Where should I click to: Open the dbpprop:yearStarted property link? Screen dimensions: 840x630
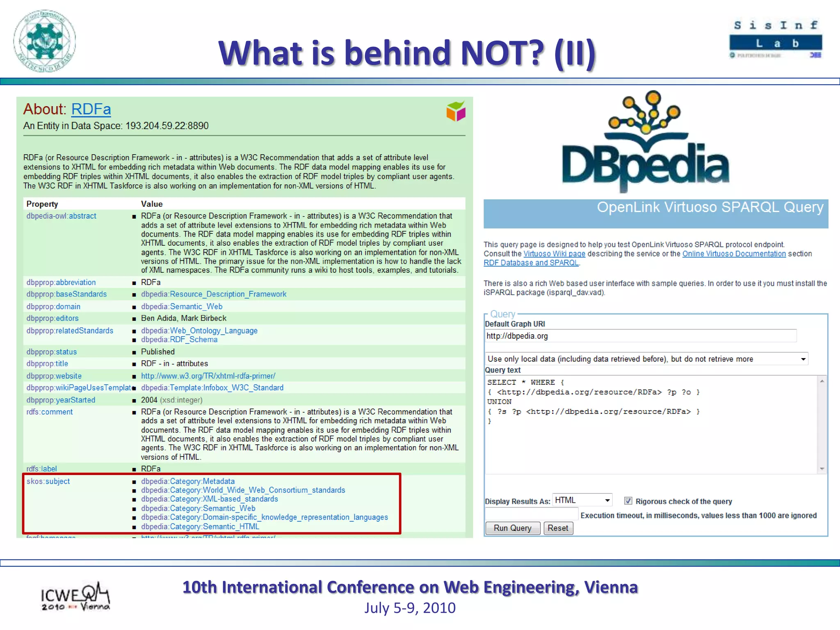pyautogui.click(x=61, y=400)
